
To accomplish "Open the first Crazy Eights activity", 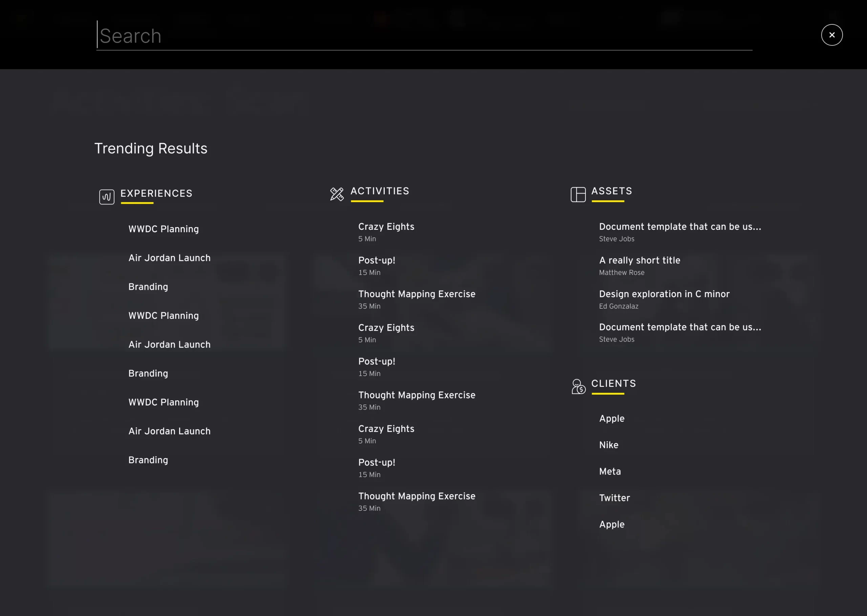I will coord(386,226).
